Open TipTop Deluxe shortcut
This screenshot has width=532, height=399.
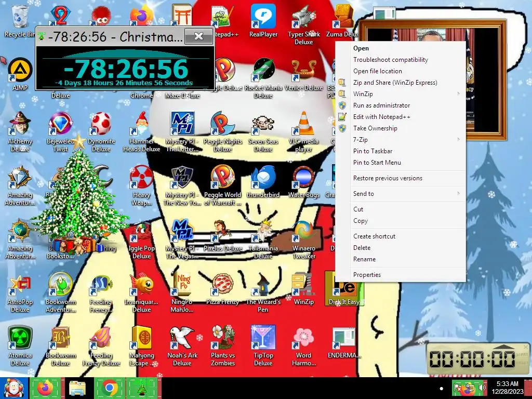click(x=263, y=345)
